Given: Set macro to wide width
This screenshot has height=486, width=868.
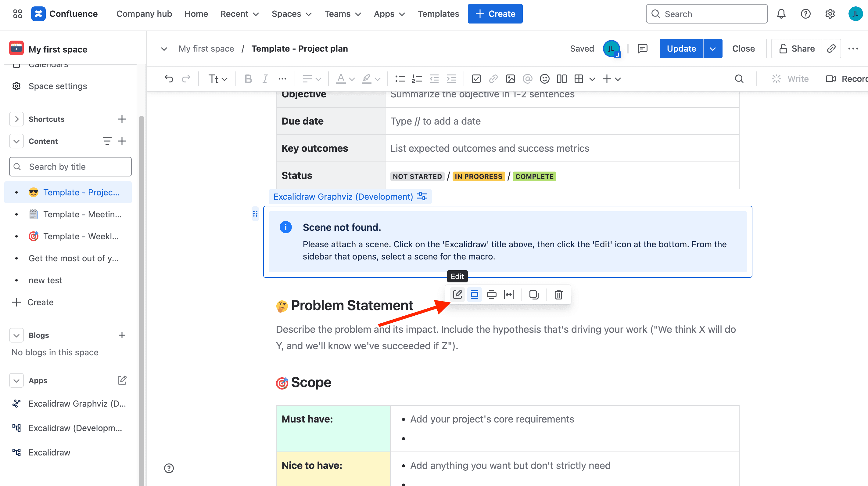Looking at the screenshot, I should point(492,294).
